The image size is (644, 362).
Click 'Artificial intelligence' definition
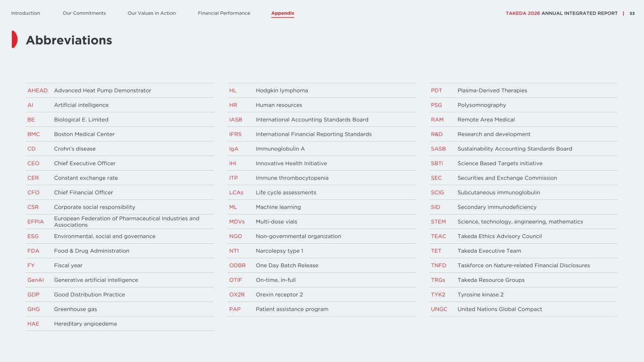pyautogui.click(x=81, y=105)
